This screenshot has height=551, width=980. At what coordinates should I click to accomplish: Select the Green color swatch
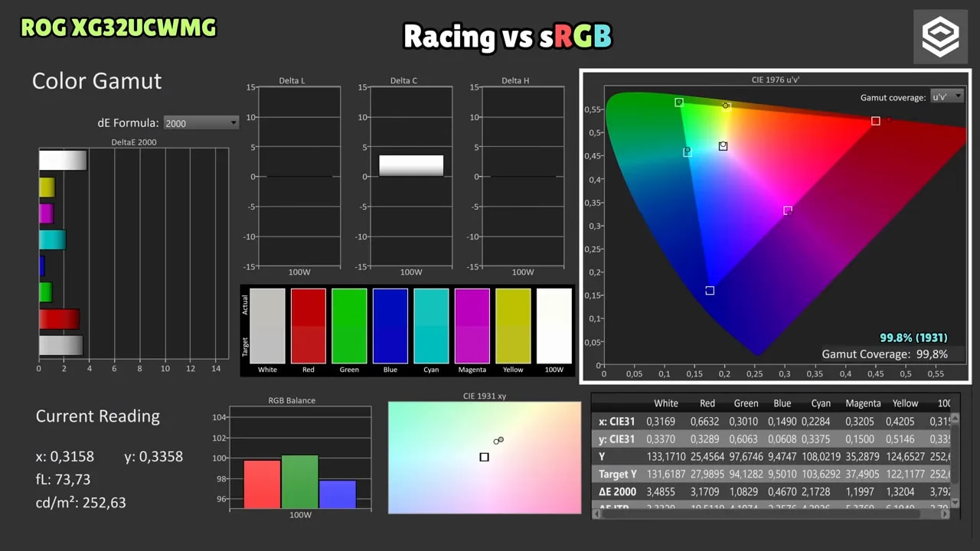(349, 326)
